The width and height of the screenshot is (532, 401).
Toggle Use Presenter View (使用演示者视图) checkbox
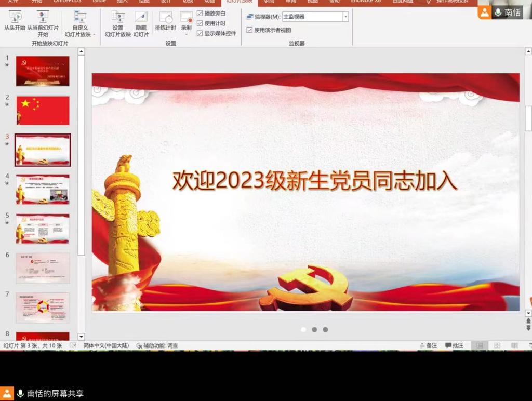[249, 30]
